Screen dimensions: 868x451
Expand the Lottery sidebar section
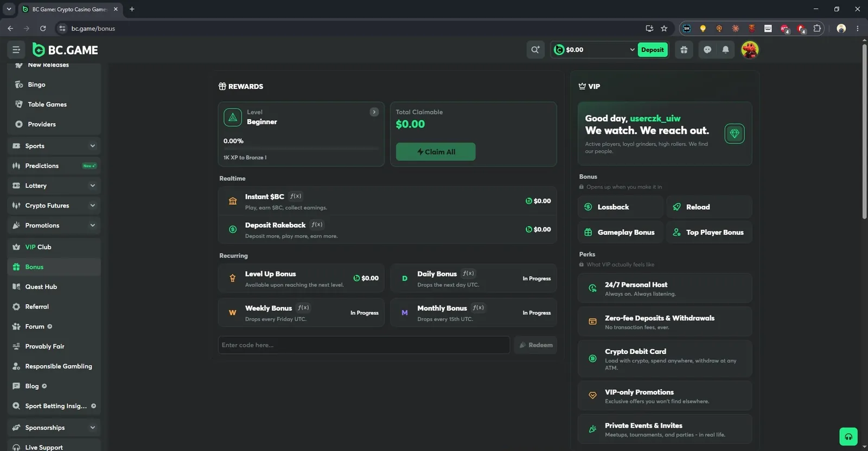coord(54,185)
